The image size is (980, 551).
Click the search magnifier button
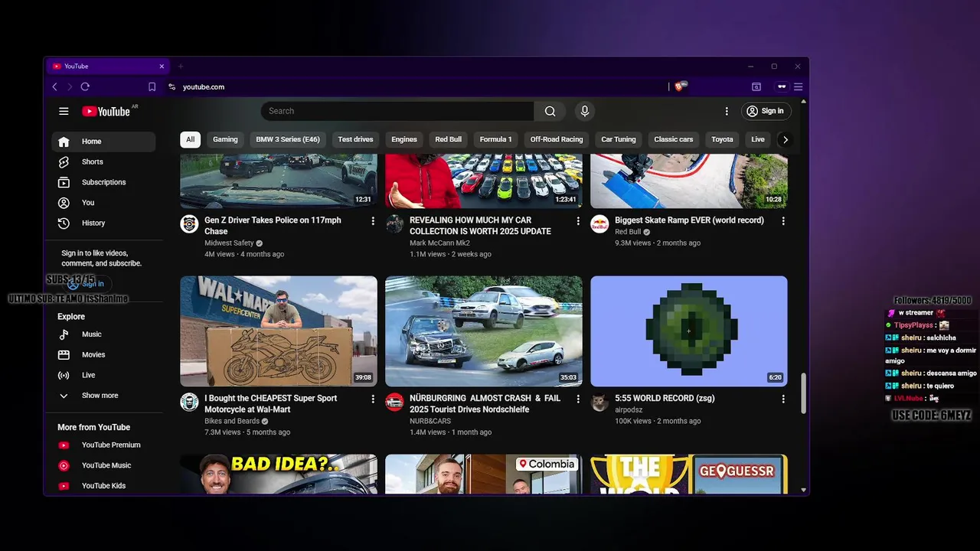tap(550, 111)
